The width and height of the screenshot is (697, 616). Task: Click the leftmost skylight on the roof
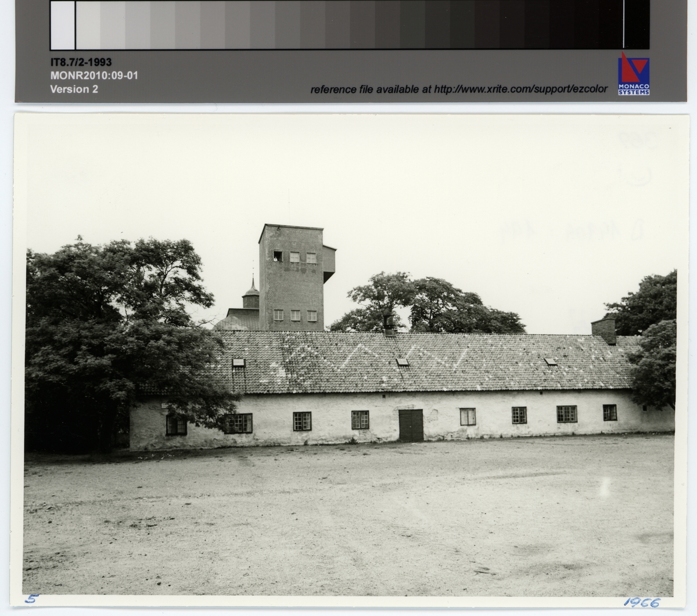pos(238,363)
